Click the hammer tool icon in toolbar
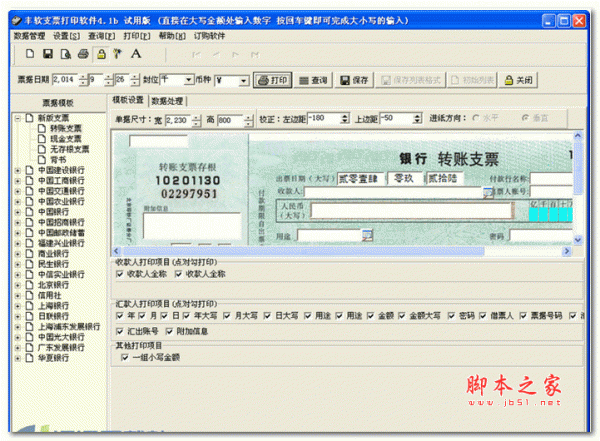This screenshot has height=441, width=600. point(117,54)
